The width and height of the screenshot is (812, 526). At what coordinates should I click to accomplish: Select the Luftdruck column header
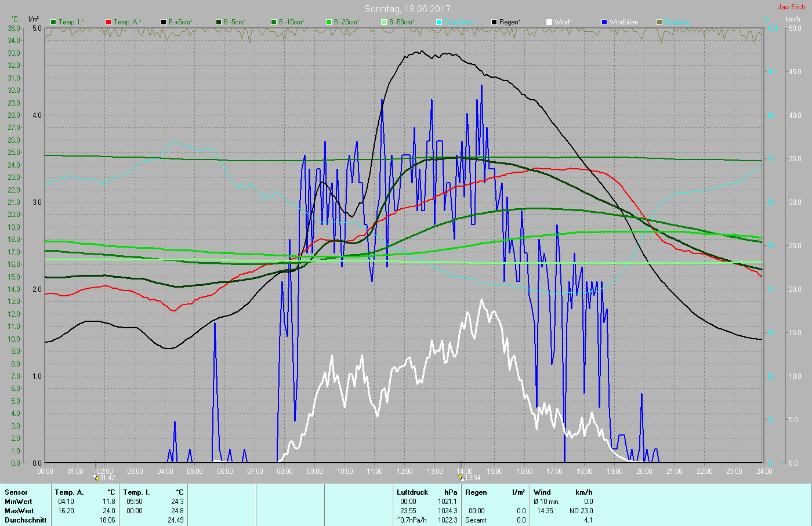(412, 492)
